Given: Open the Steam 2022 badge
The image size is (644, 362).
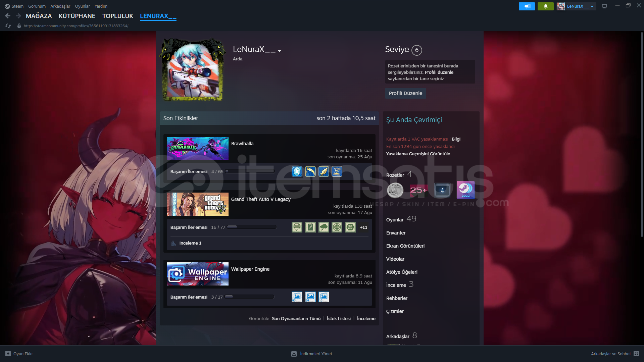Looking at the screenshot, I should pyautogui.click(x=465, y=190).
